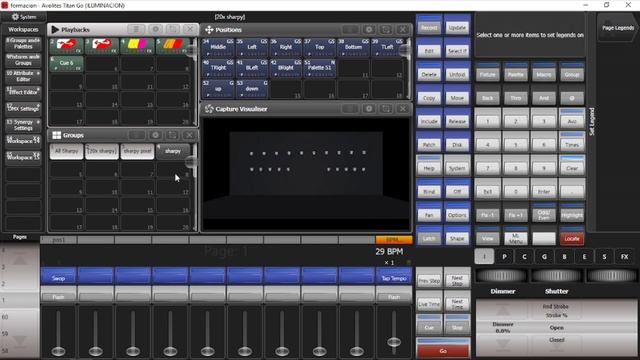Select Position attribute bank P
This screenshot has height=360, width=640.
tap(504, 257)
